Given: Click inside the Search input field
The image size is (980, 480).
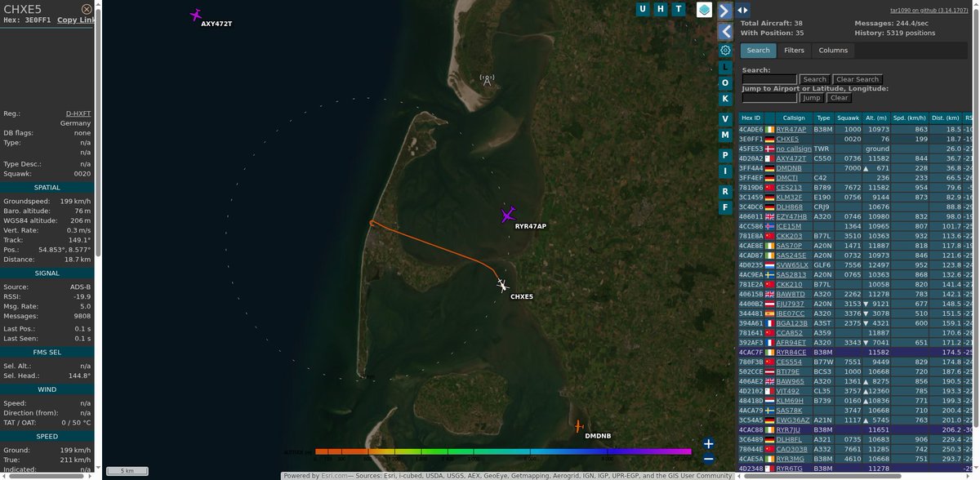Looking at the screenshot, I should pos(768,79).
